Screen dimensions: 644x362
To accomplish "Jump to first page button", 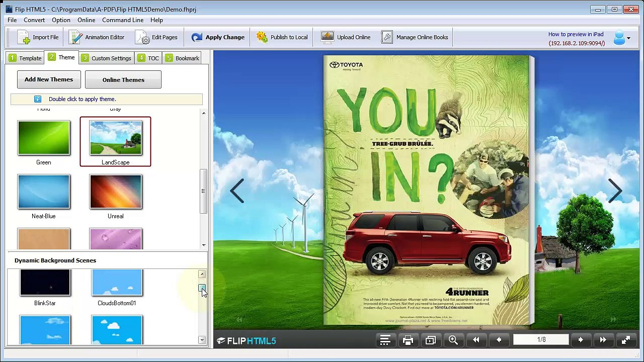I will pyautogui.click(x=476, y=340).
